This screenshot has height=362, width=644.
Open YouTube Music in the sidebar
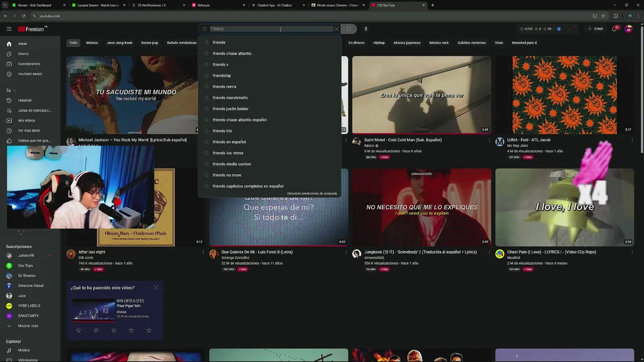pyautogui.click(x=30, y=74)
